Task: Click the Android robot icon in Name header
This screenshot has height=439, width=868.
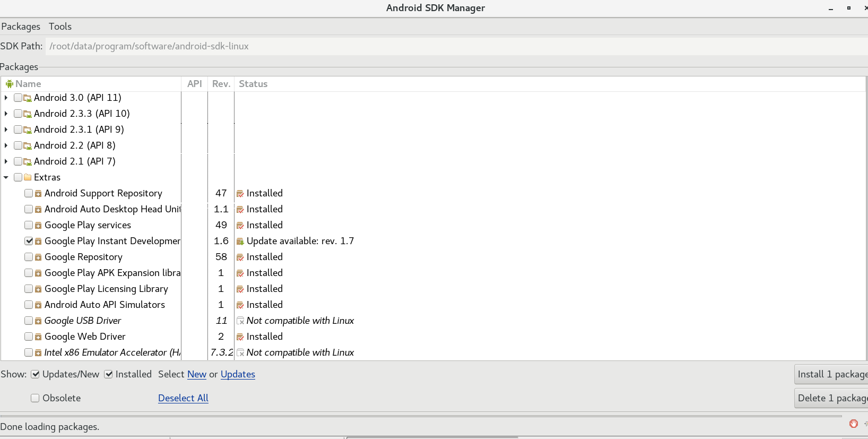Action: click(x=9, y=84)
